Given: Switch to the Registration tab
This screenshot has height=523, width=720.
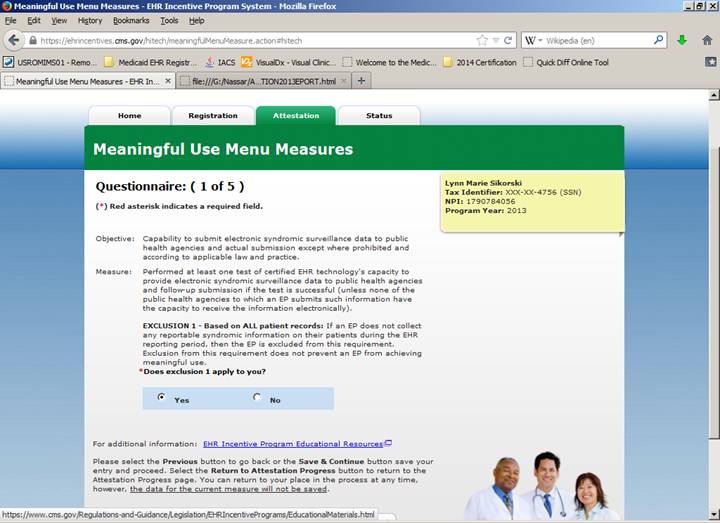Looking at the screenshot, I should click(213, 116).
